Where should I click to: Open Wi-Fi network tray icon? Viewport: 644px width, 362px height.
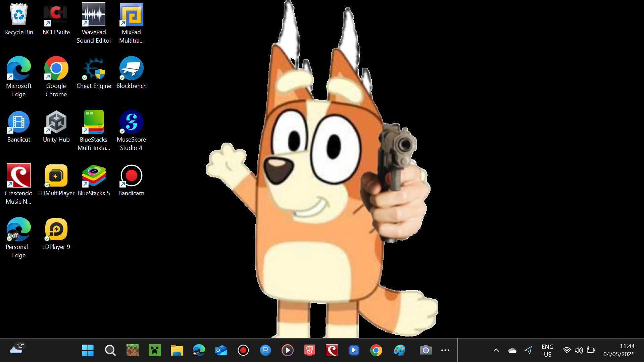(x=567, y=350)
